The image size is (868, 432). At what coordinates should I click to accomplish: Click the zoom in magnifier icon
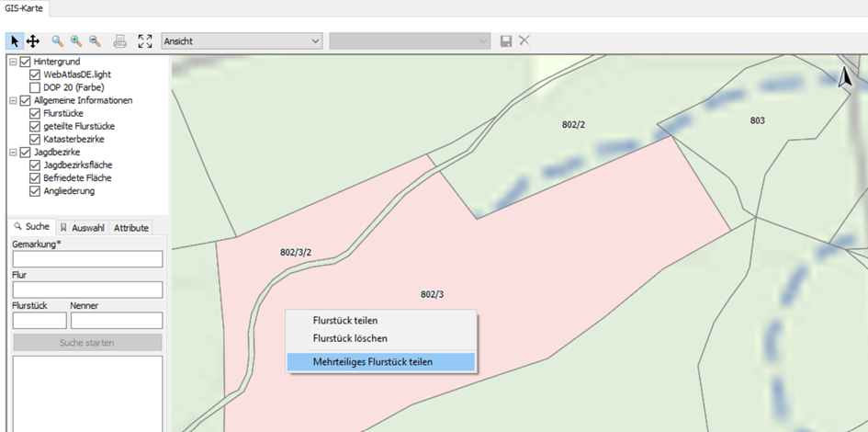76,41
